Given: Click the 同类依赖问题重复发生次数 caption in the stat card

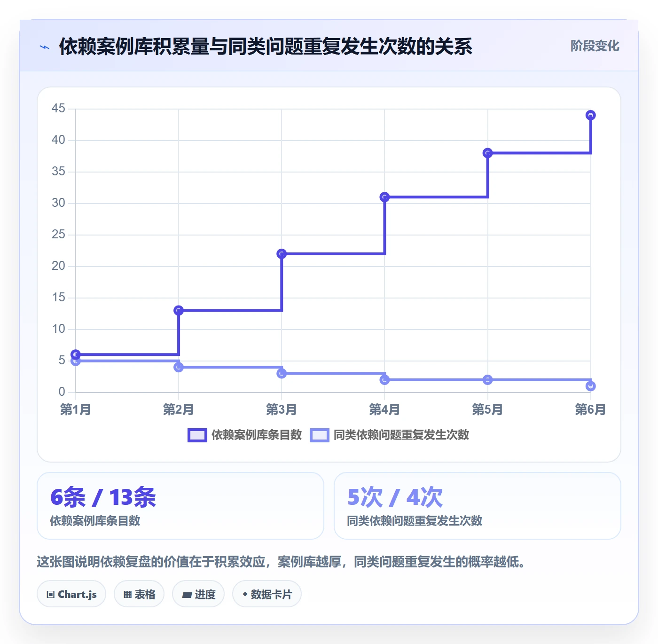Looking at the screenshot, I should pyautogui.click(x=415, y=521).
